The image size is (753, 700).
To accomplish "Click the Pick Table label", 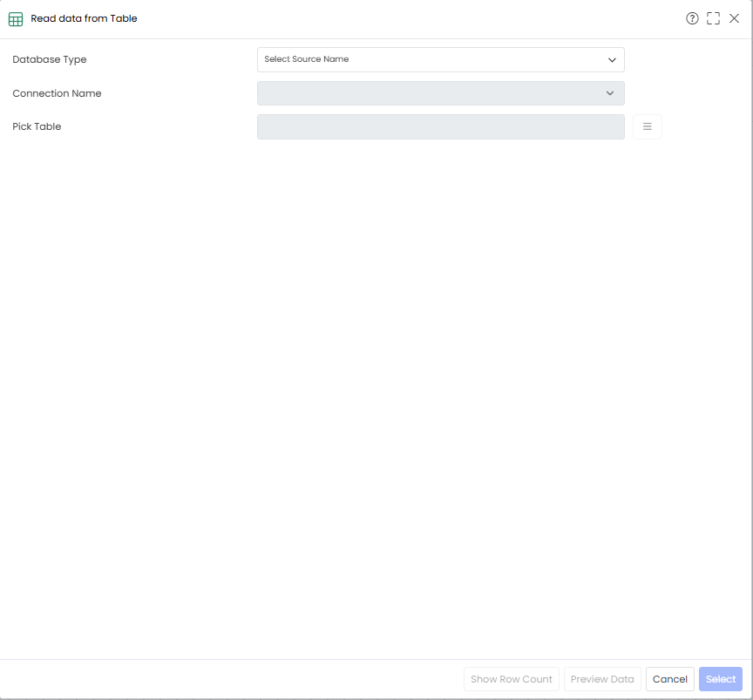I will point(37,126).
